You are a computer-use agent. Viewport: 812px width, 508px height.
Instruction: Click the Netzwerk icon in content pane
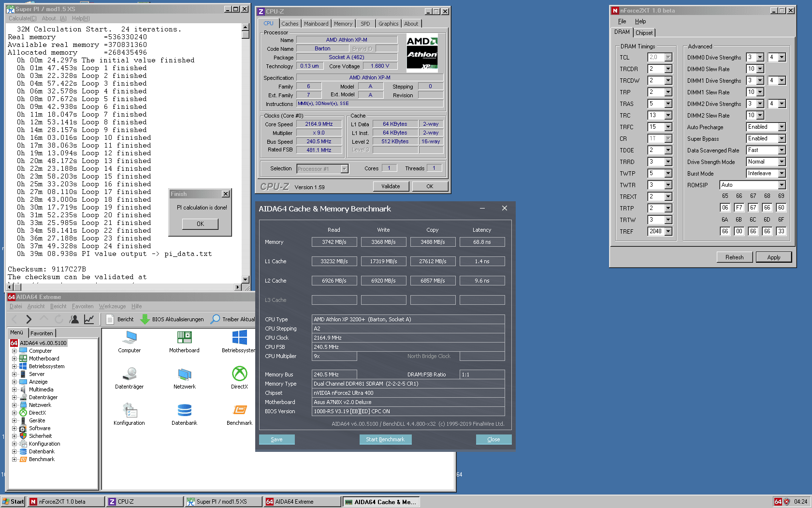(184, 374)
